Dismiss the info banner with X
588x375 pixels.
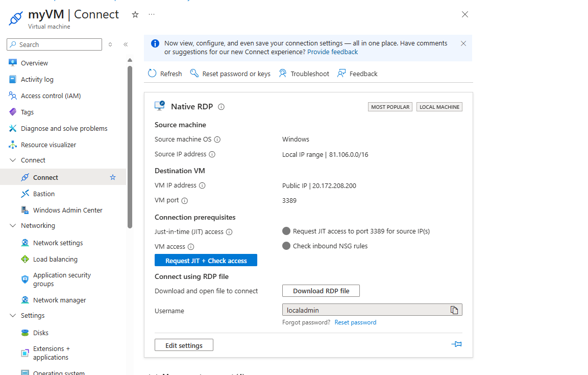click(x=463, y=43)
